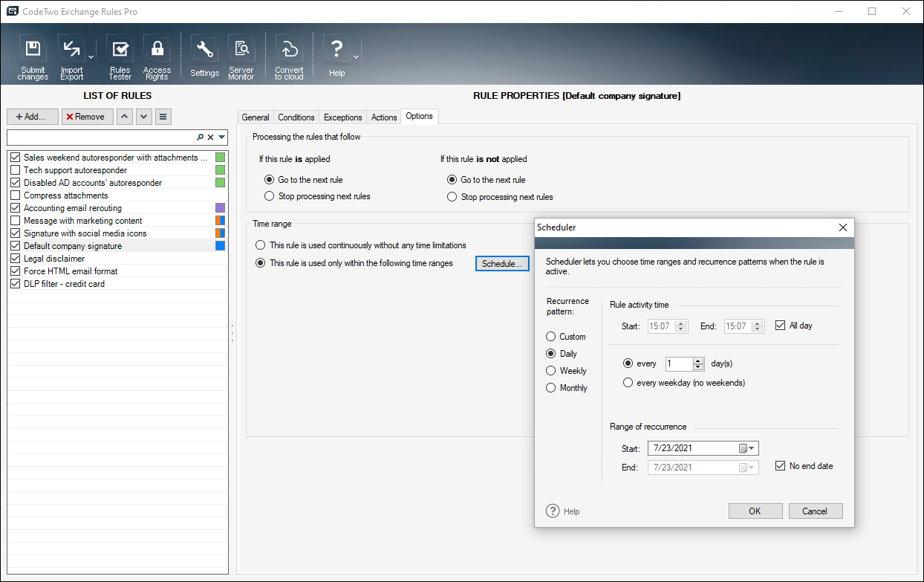The width and height of the screenshot is (924, 582).
Task: Select Signature with social media icons rule
Action: [117, 233]
